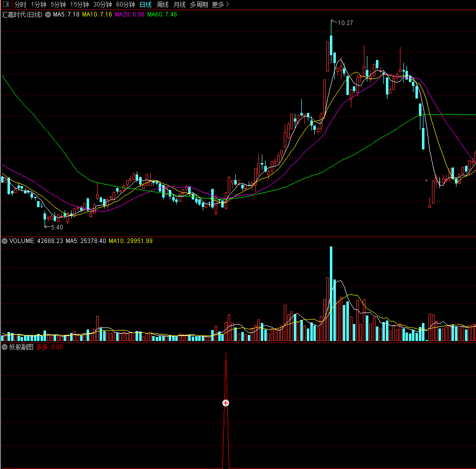Select the 60分钟 period tab
Image resolution: width=476 pixels, height=469 pixels.
(126, 4)
